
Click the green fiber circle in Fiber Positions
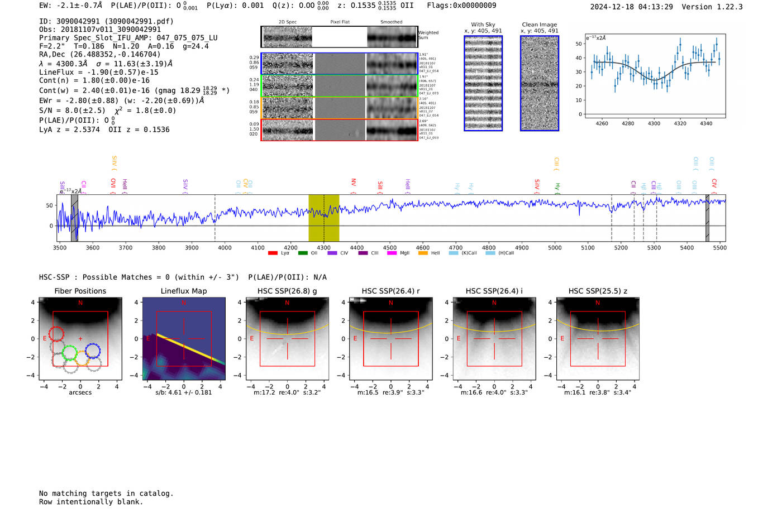click(70, 352)
